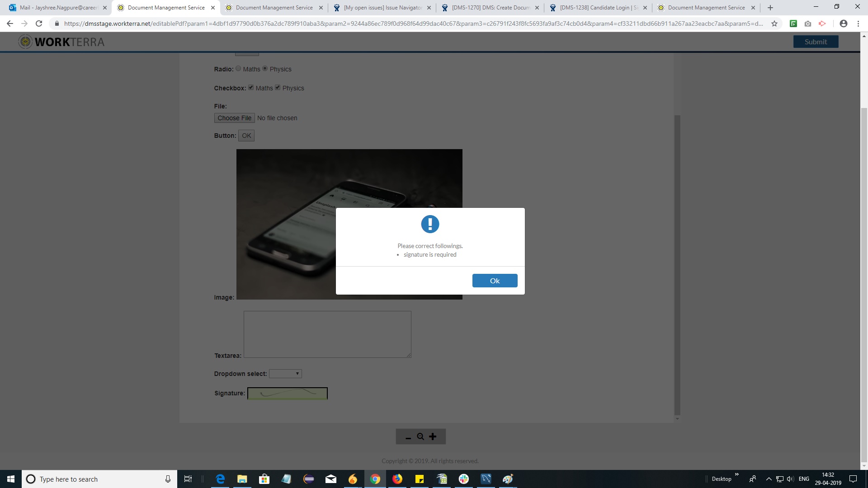Image resolution: width=868 pixels, height=488 pixels.
Task: Open Slack from taskbar
Action: pyautogui.click(x=464, y=479)
